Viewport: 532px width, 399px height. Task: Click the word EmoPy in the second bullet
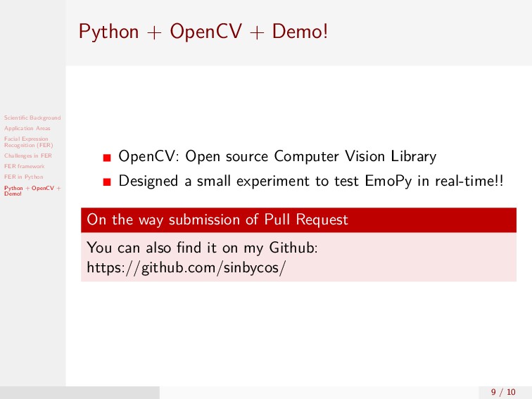click(388, 181)
